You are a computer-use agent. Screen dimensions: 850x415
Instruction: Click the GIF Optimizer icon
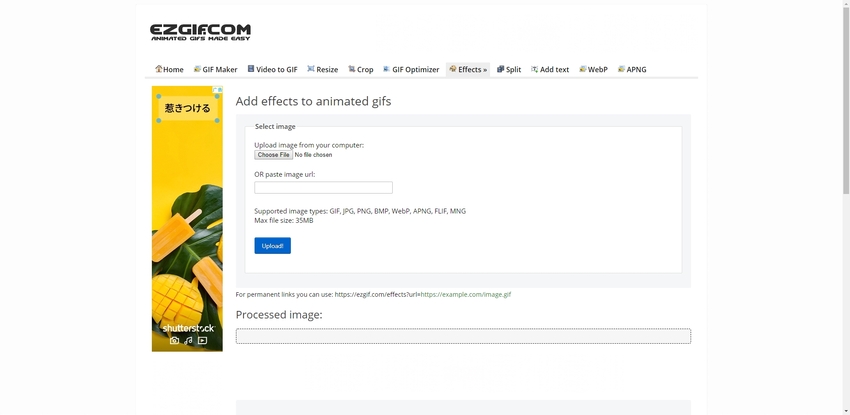coord(387,69)
